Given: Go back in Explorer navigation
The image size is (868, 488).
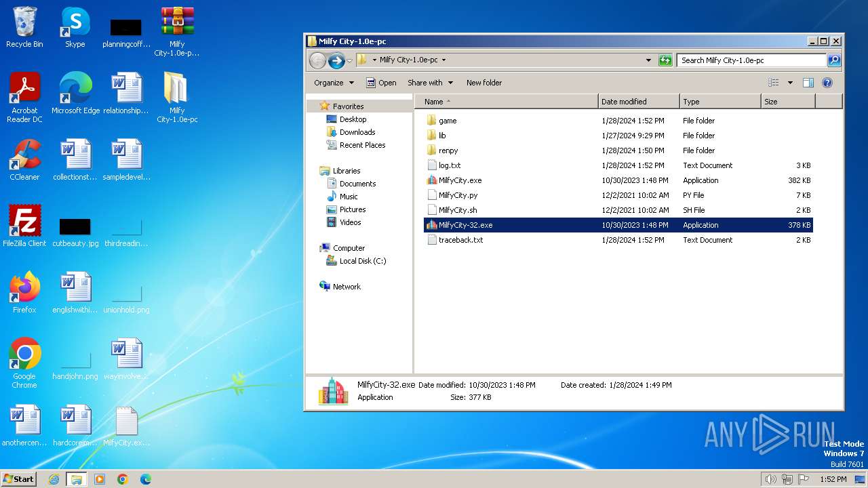Looking at the screenshot, I should click(x=317, y=60).
